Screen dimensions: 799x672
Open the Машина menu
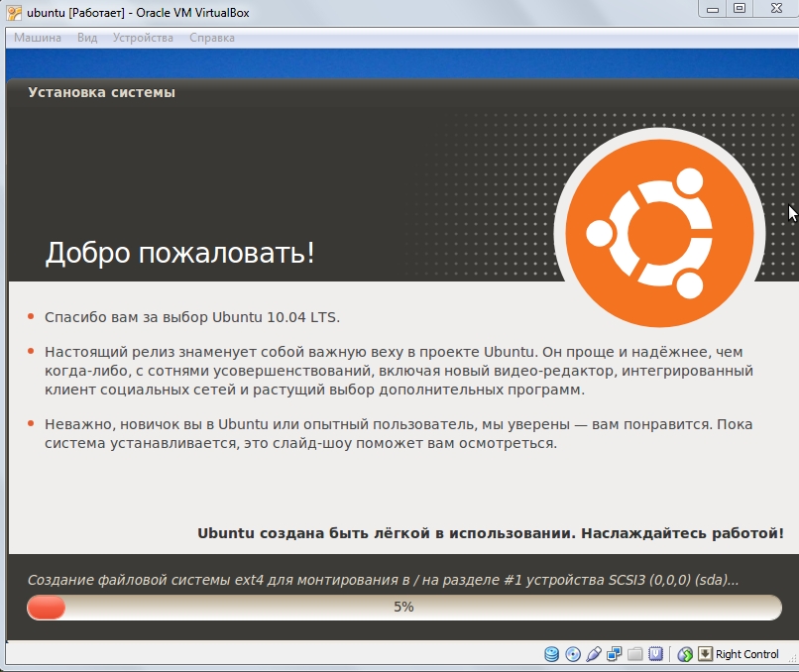[x=38, y=38]
